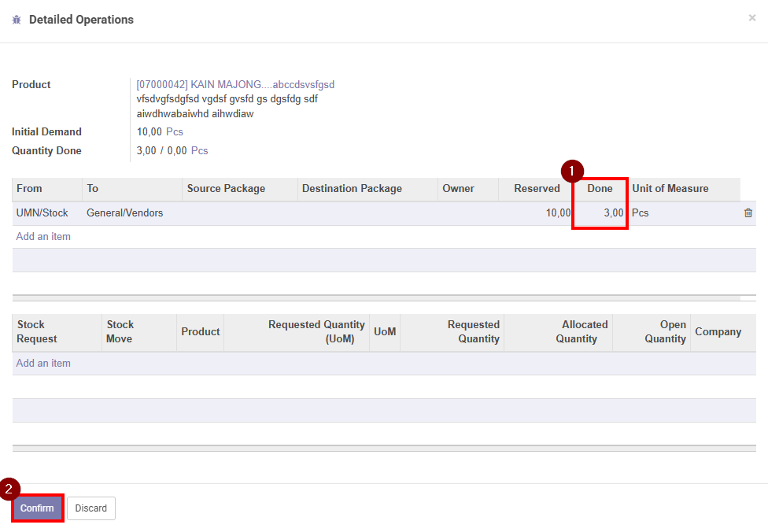The image size is (768, 532).
Task: Close the Detailed Operations dialog
Action: 751,18
